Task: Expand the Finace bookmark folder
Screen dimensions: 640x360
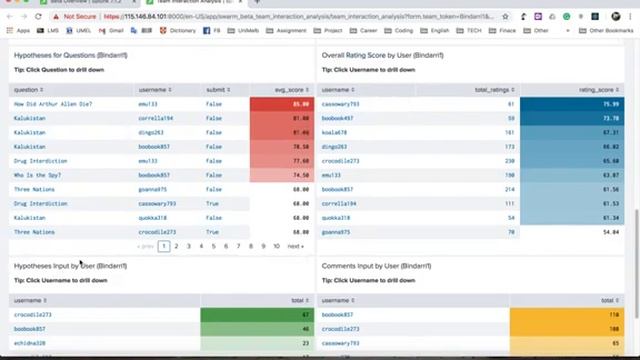Action: (x=502, y=31)
